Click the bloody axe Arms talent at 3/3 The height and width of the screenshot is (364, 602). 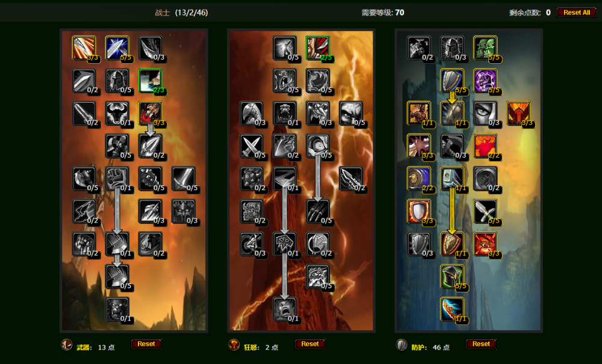150,113
